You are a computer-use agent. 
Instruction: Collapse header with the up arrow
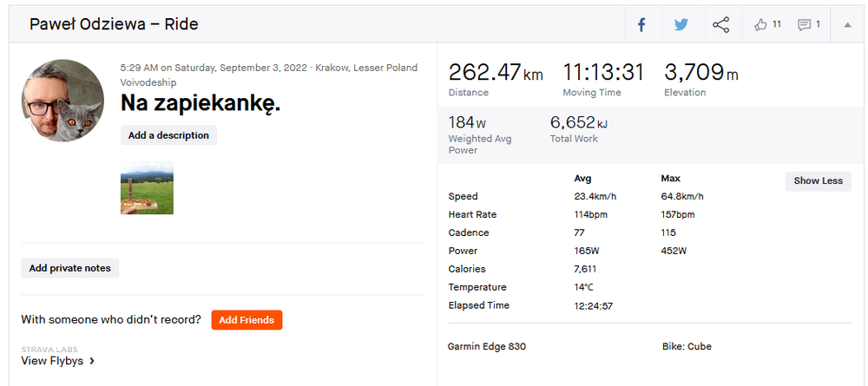pyautogui.click(x=847, y=24)
